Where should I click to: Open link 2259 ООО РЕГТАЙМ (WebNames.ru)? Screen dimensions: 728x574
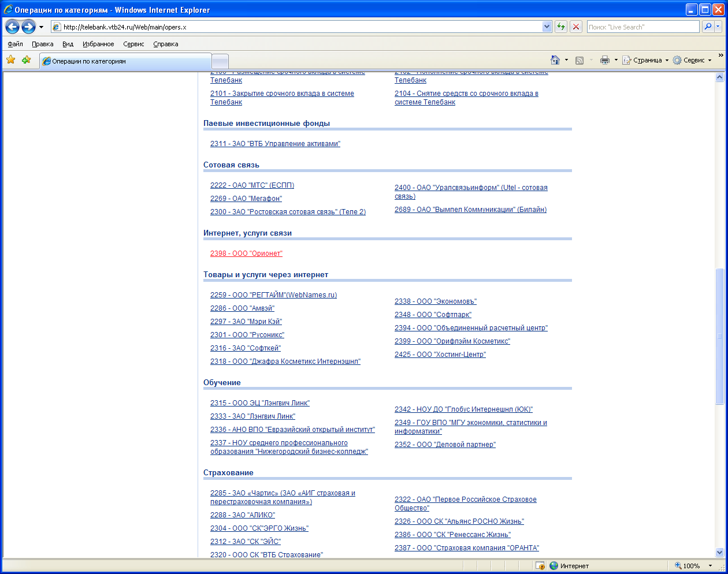point(273,295)
